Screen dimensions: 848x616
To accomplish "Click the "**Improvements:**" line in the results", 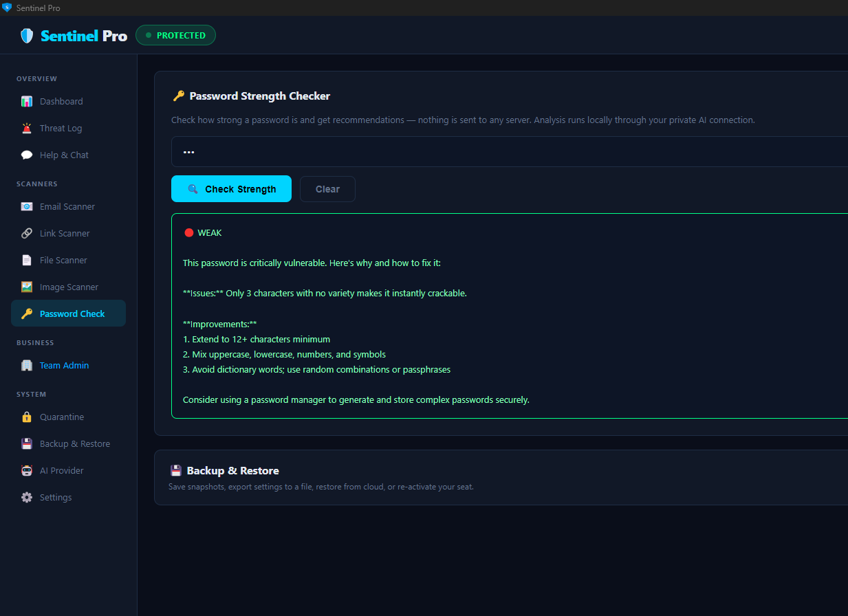I will [x=219, y=324].
